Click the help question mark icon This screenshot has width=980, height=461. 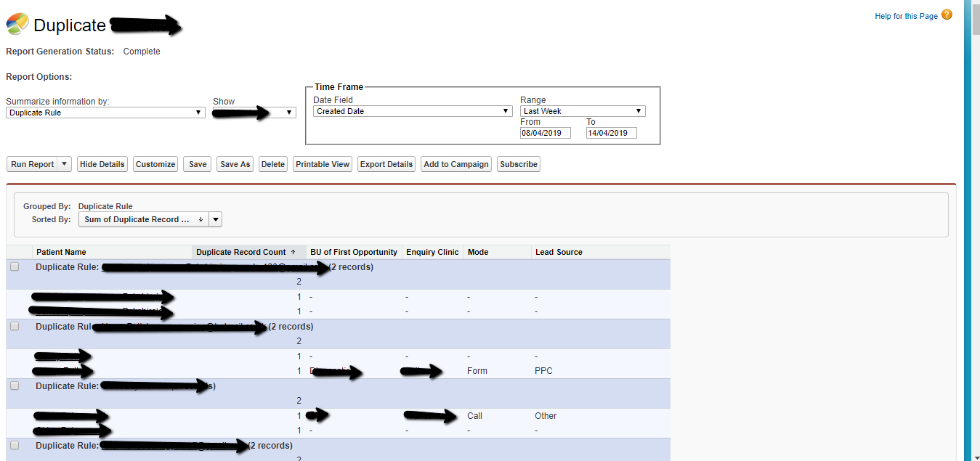click(947, 15)
